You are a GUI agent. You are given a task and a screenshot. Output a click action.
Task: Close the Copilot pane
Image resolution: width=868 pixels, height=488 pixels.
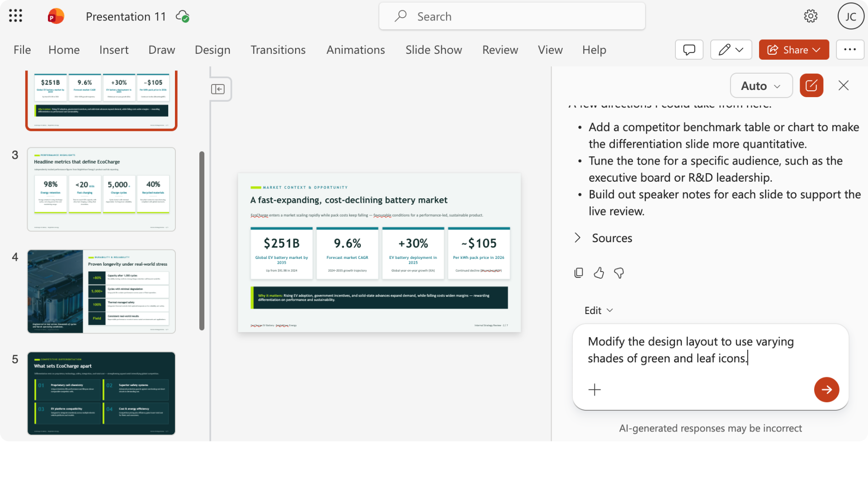tap(844, 85)
